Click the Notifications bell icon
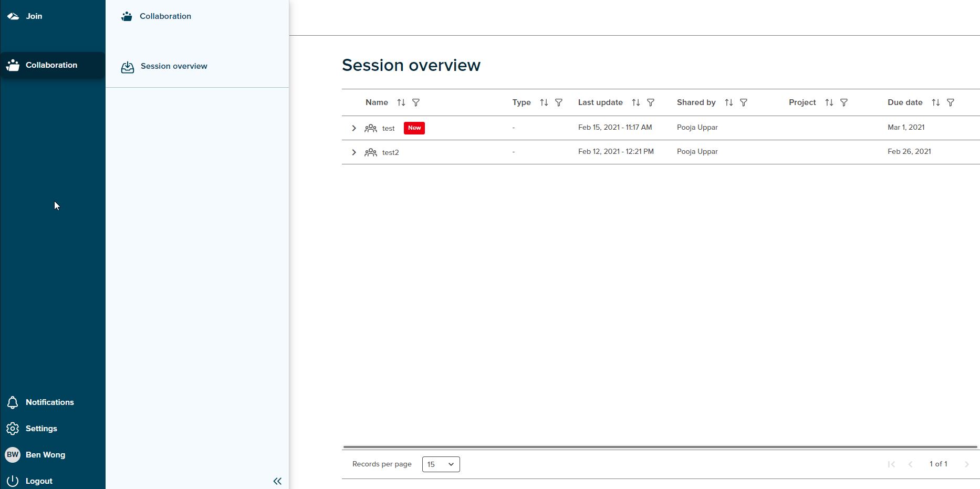This screenshot has width=980, height=489. click(13, 402)
